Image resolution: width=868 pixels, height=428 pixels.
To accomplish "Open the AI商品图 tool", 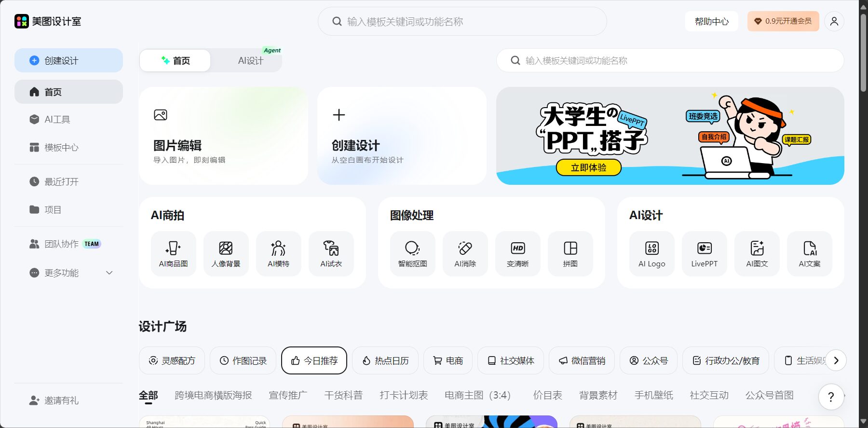I will point(174,254).
